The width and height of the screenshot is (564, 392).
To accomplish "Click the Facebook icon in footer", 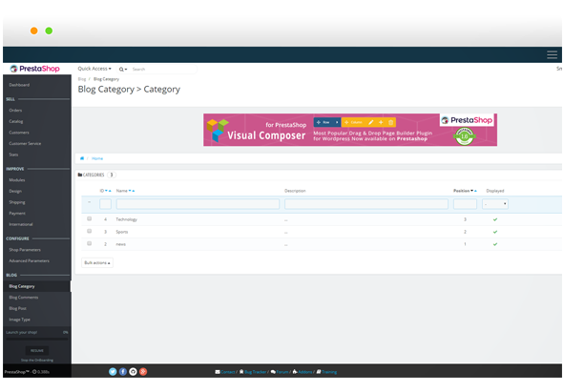I will pos(123,372).
